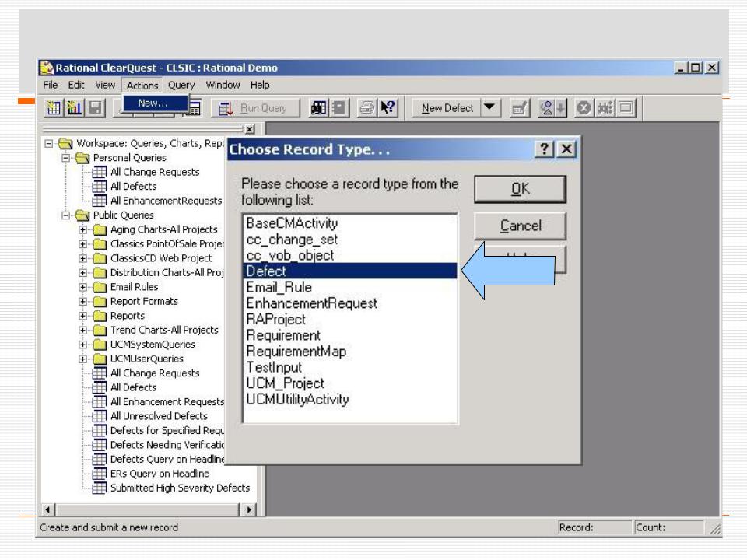747x560 pixels.
Task: Click the notebook icon next to binoculars
Action: click(x=338, y=108)
